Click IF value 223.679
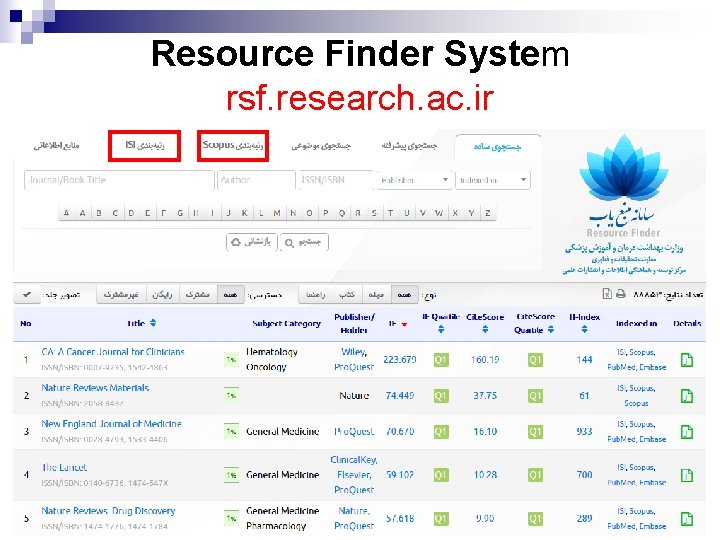 (x=400, y=360)
